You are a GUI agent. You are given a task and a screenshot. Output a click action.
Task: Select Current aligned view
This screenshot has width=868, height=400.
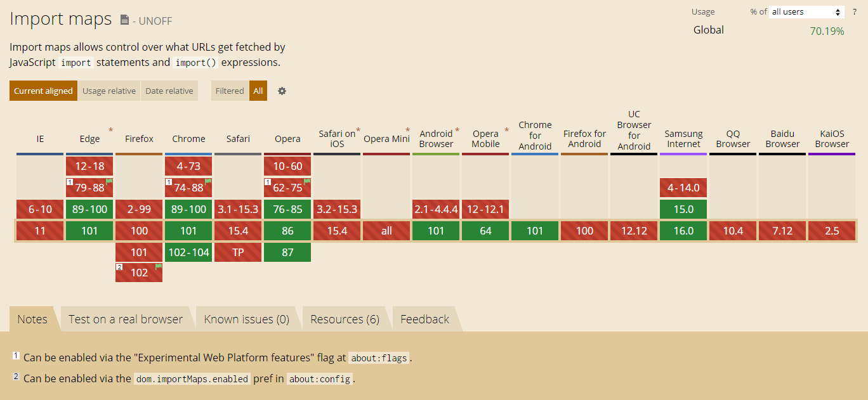pyautogui.click(x=43, y=91)
